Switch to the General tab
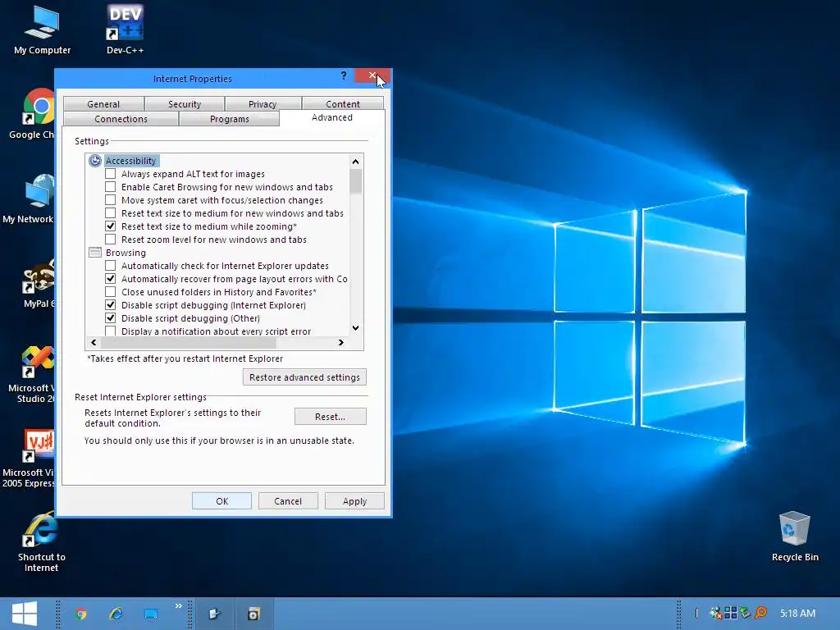 click(x=103, y=104)
